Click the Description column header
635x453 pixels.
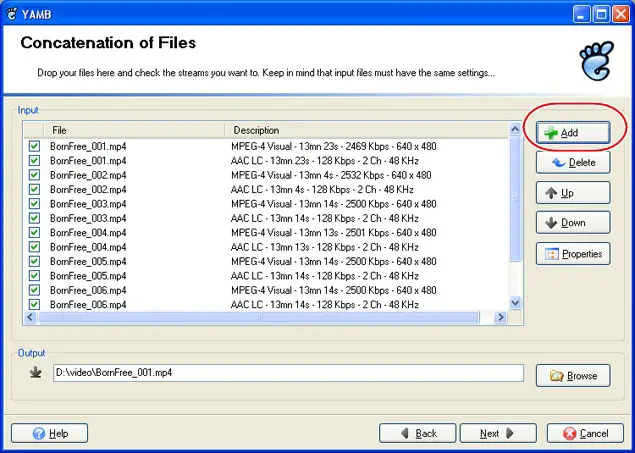(367, 130)
